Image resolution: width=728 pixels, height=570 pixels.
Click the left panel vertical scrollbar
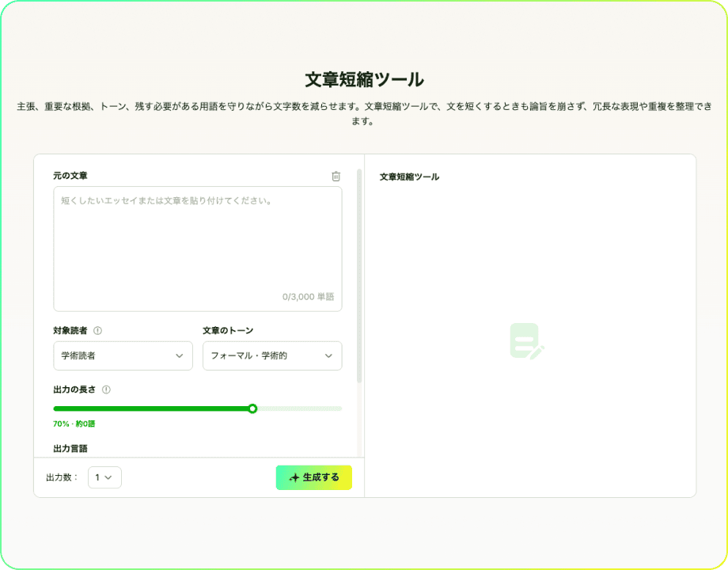[359, 276]
